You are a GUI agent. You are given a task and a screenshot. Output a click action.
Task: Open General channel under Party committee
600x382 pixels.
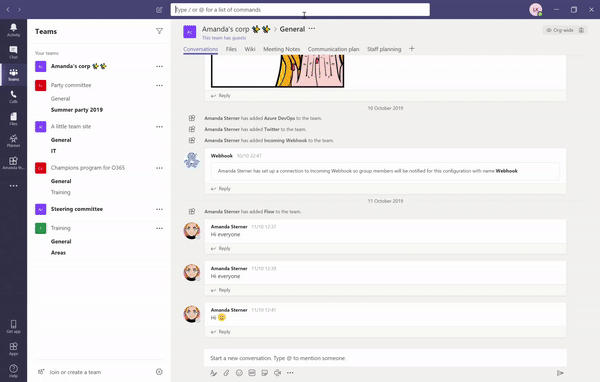(x=60, y=99)
